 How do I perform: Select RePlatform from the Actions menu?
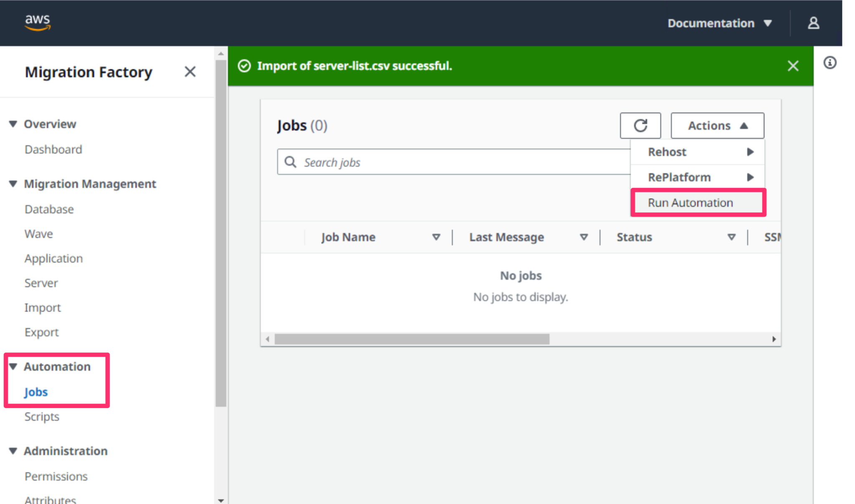(679, 177)
